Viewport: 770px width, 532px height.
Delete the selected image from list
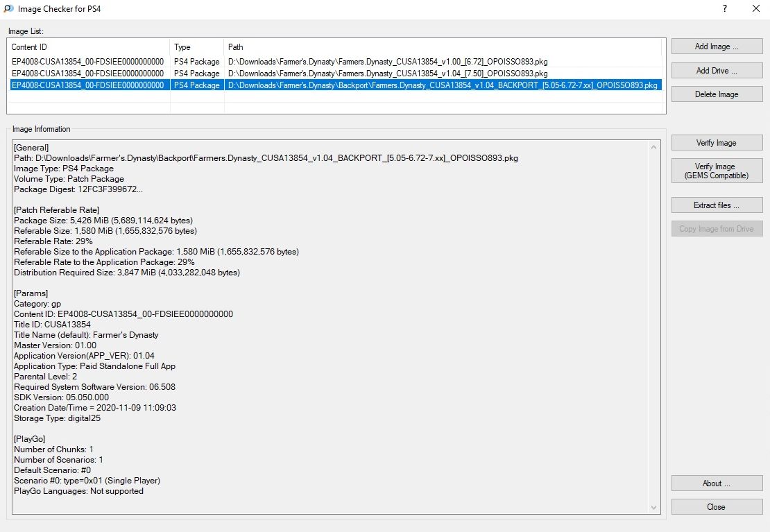[x=717, y=94]
